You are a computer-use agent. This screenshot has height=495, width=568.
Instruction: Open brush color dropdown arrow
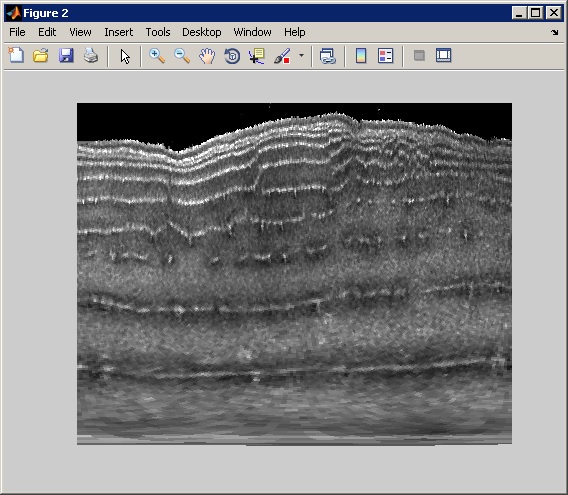pos(301,56)
